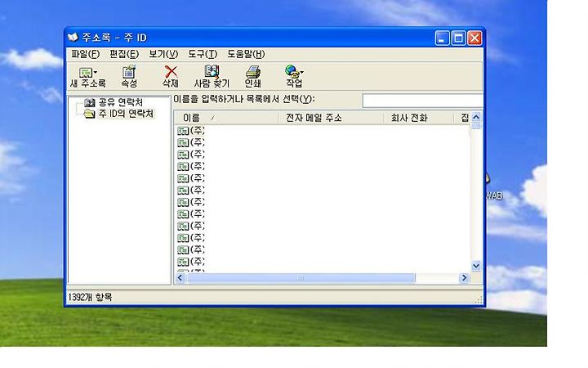The image size is (588, 368).
Task: Click the 새 주소록 toolbar icon
Action: [85, 72]
